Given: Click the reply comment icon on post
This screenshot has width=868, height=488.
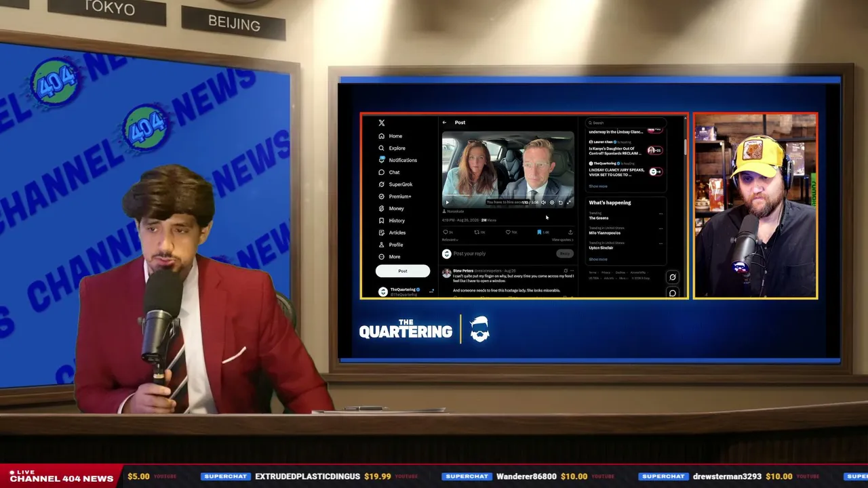Looking at the screenshot, I should coord(446,232).
